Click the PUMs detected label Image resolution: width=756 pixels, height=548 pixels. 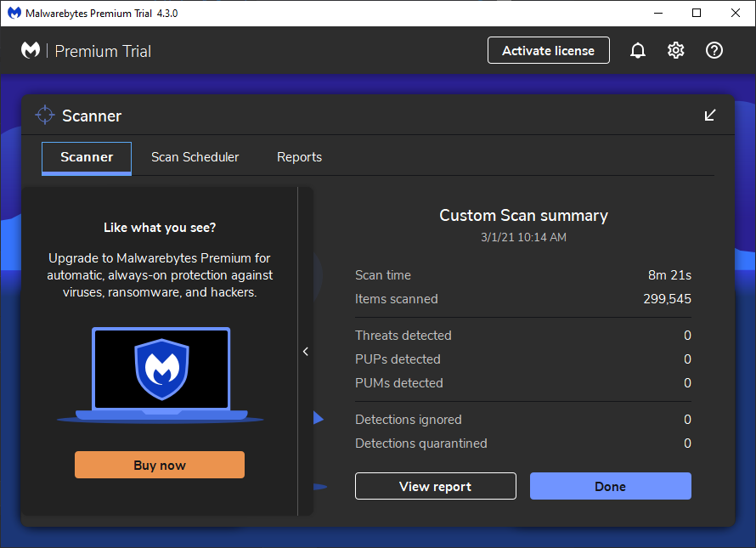398,383
